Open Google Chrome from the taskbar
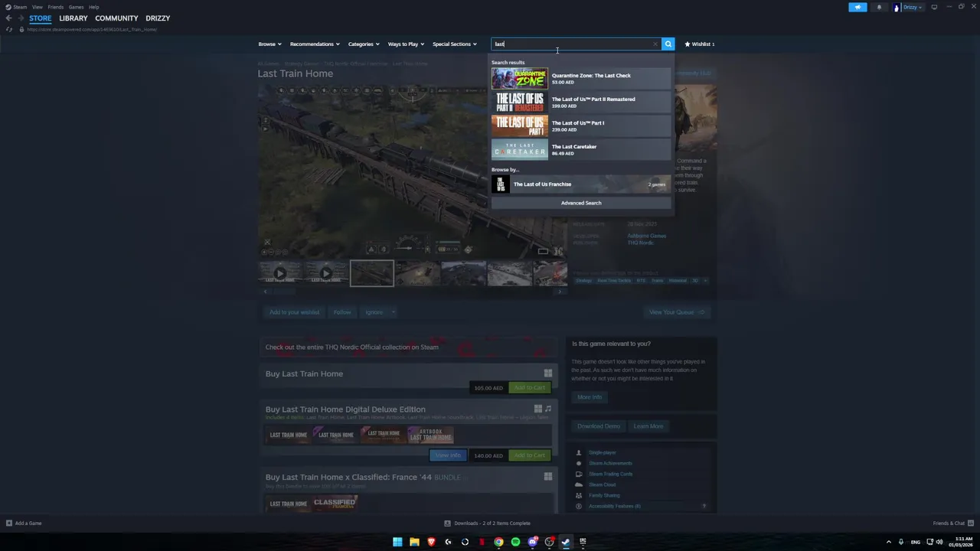The image size is (980, 551). coord(498,542)
